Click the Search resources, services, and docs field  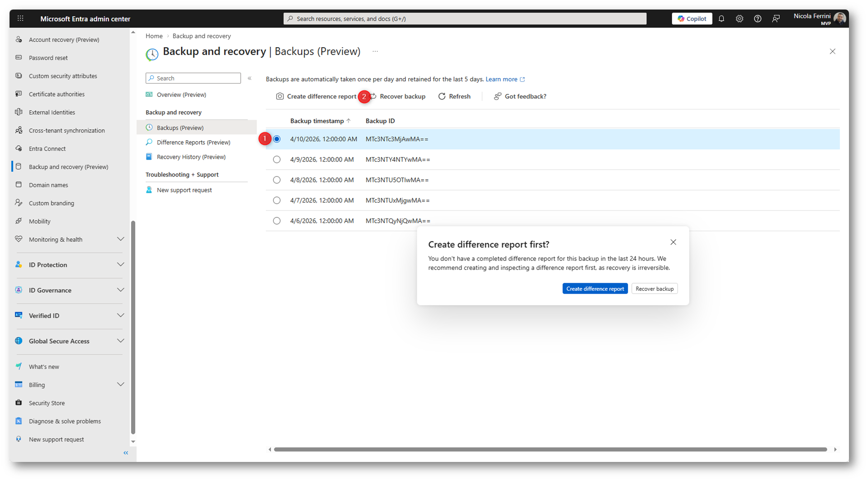465,19
